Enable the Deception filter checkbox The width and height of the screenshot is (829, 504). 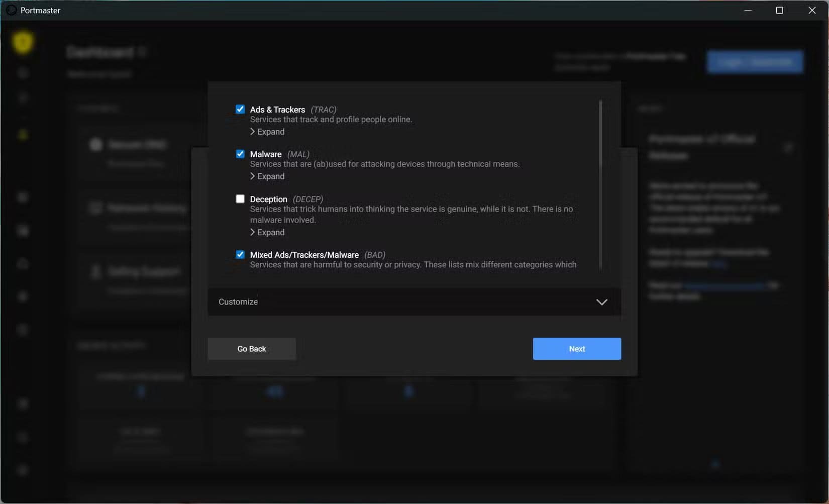pos(240,199)
